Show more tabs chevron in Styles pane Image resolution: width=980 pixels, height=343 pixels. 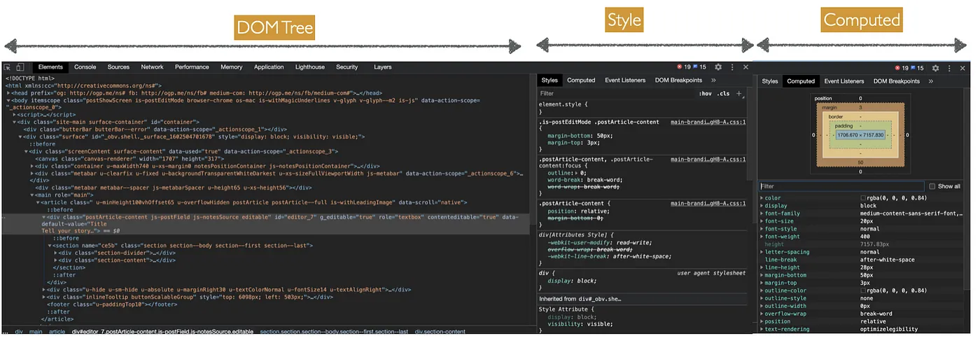click(x=713, y=80)
